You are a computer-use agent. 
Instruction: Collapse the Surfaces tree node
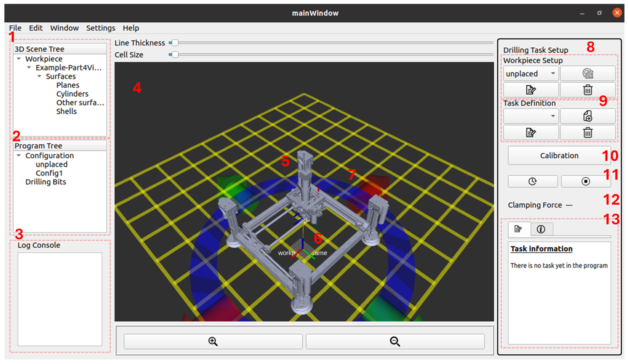click(x=39, y=76)
